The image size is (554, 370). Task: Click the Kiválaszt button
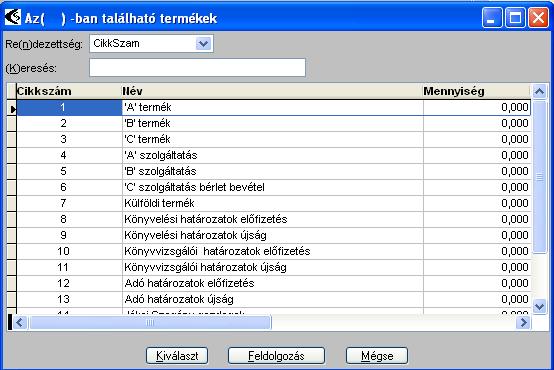point(177,356)
